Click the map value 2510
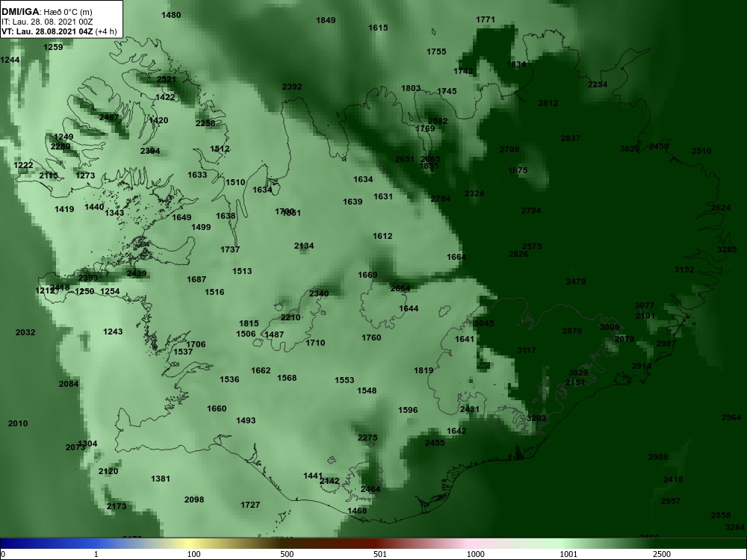This screenshot has width=747, height=560. [701, 151]
